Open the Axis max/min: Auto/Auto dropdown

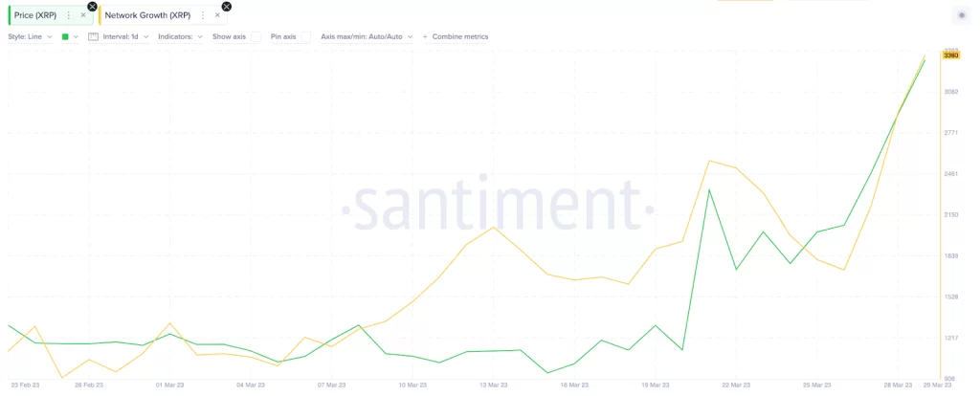(x=367, y=37)
